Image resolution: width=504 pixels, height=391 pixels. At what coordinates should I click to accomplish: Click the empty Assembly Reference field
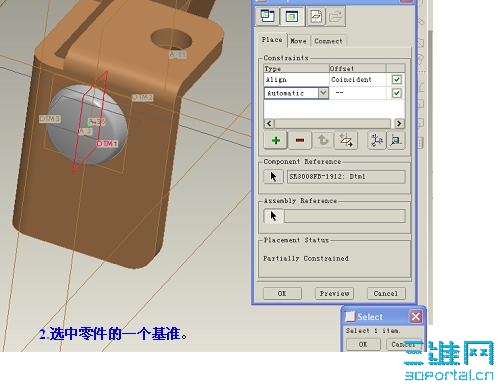click(345, 216)
